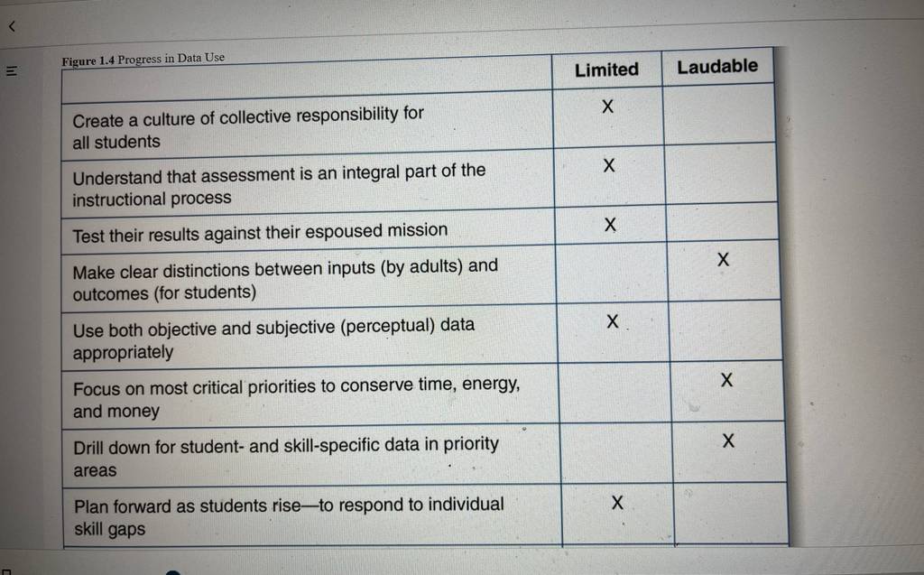This screenshot has width=924, height=575.
Task: Click 'Test their results against their espoused mission'
Action: pyautogui.click(x=260, y=232)
